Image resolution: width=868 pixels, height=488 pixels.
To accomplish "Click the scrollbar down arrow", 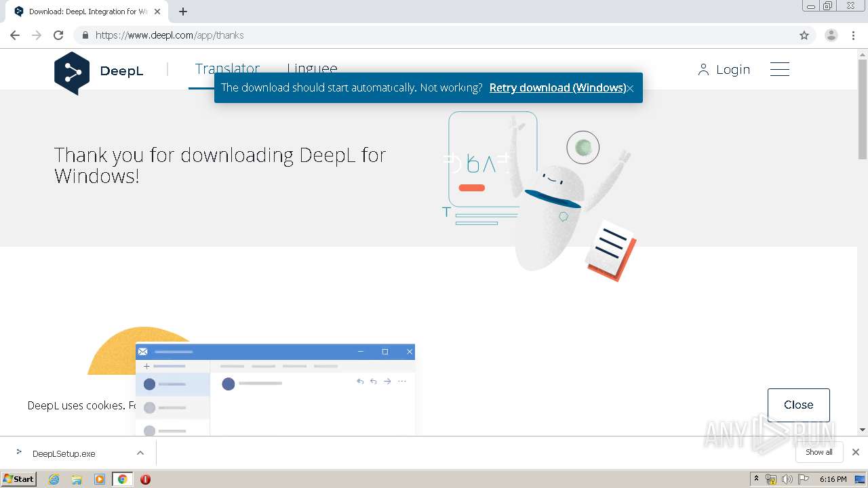I will pyautogui.click(x=863, y=430).
